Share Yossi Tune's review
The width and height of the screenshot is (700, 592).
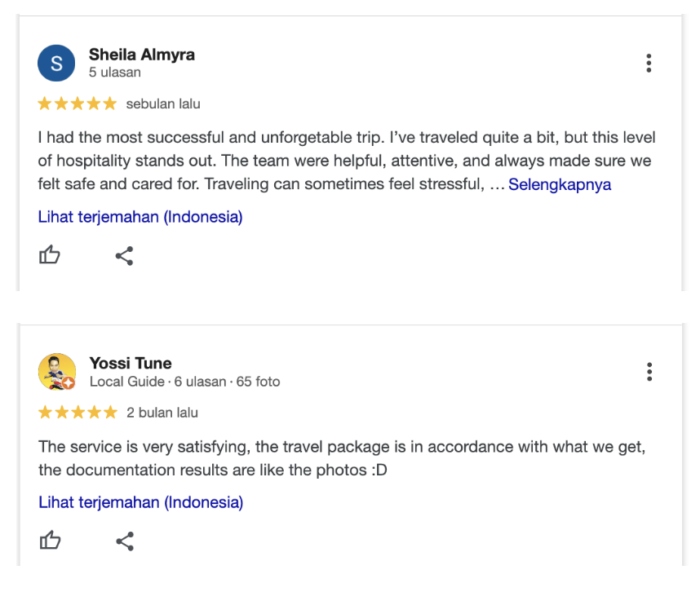click(124, 541)
